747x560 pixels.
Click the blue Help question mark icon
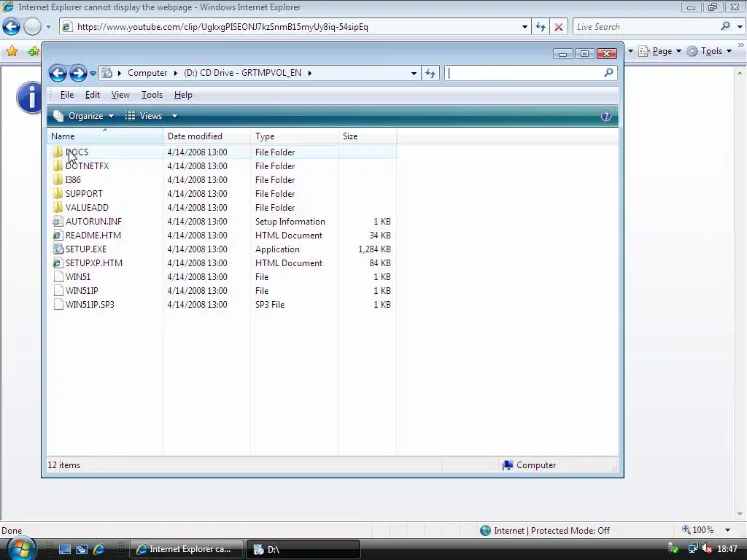[605, 116]
